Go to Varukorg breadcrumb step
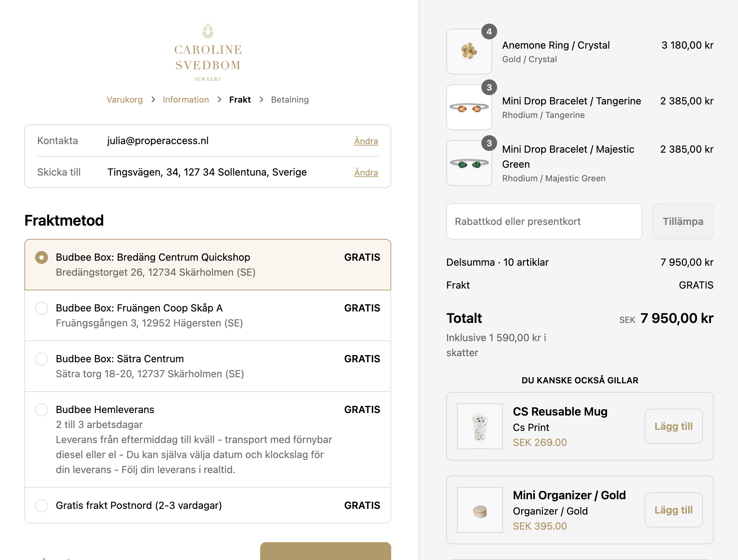 pyautogui.click(x=125, y=100)
